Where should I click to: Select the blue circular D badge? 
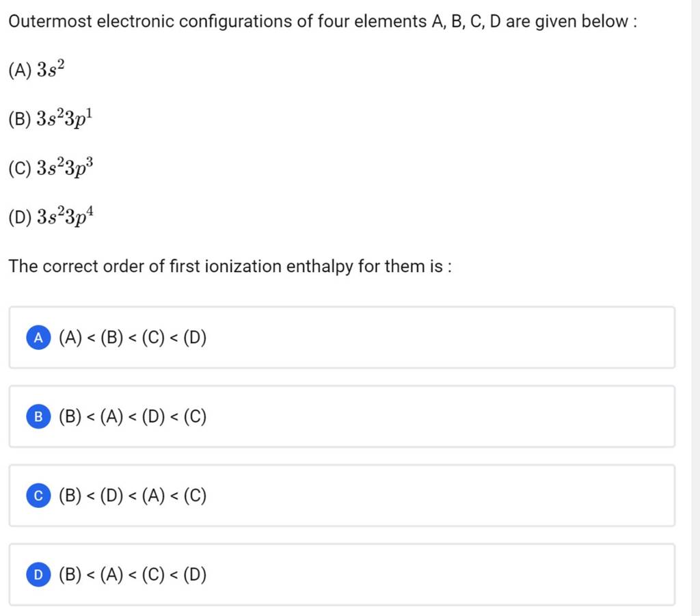38,575
